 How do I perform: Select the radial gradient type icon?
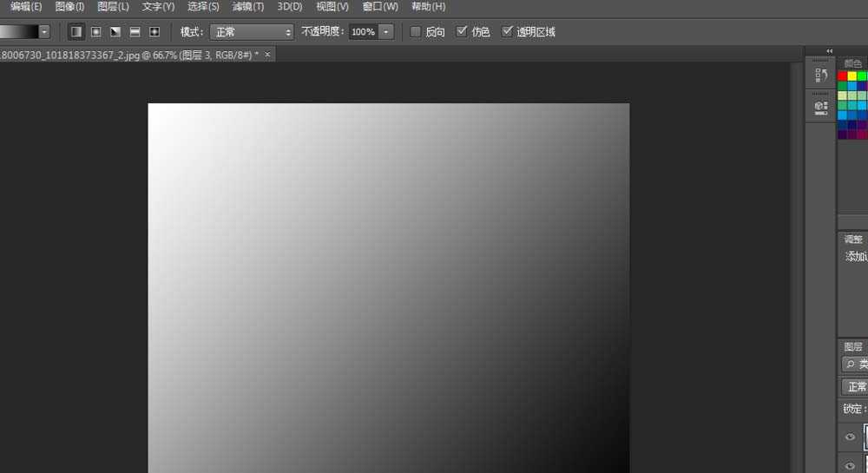pyautogui.click(x=95, y=32)
